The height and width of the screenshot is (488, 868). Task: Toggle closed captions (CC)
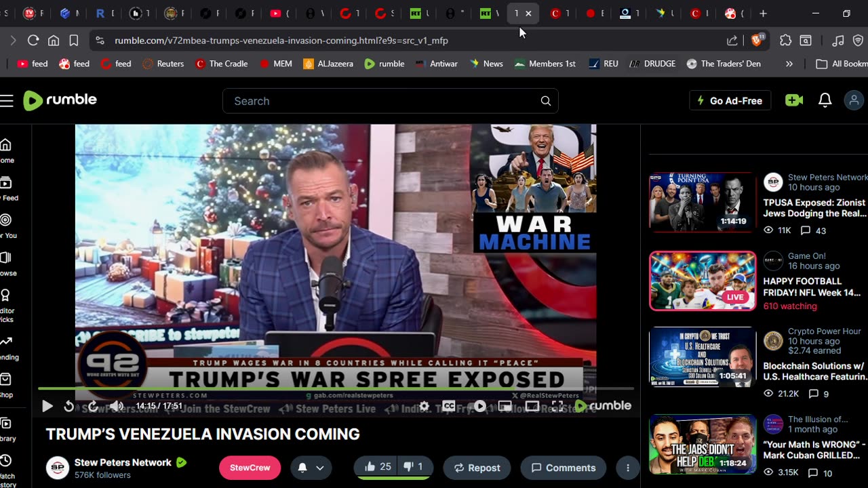tap(449, 406)
